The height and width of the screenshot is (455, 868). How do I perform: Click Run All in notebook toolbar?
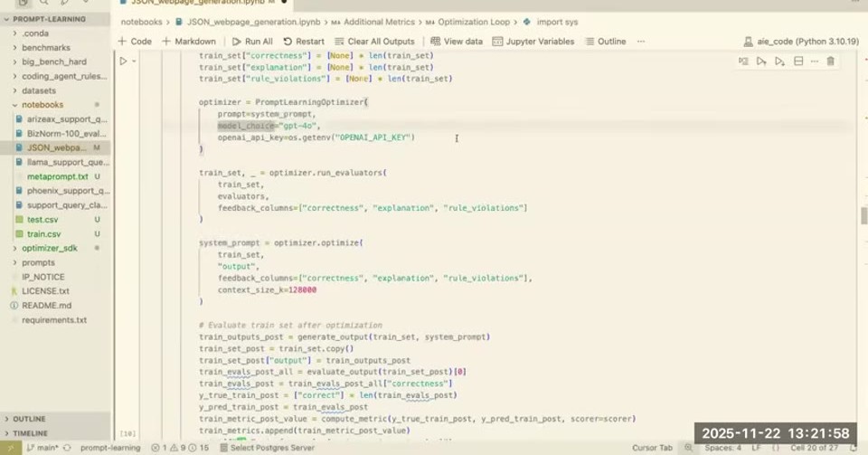[x=252, y=42]
